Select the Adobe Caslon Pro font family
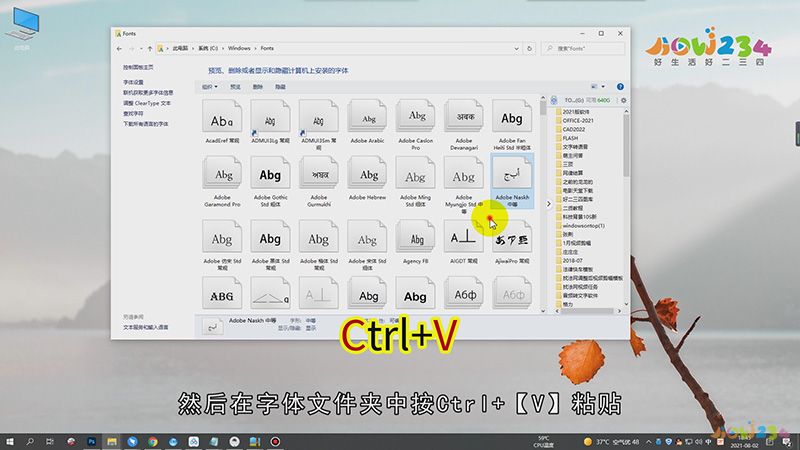 tap(415, 117)
